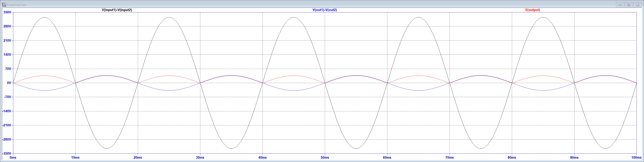644x162 pixels.
Task: Click the 350V vertical axis label
Action: click(7, 12)
